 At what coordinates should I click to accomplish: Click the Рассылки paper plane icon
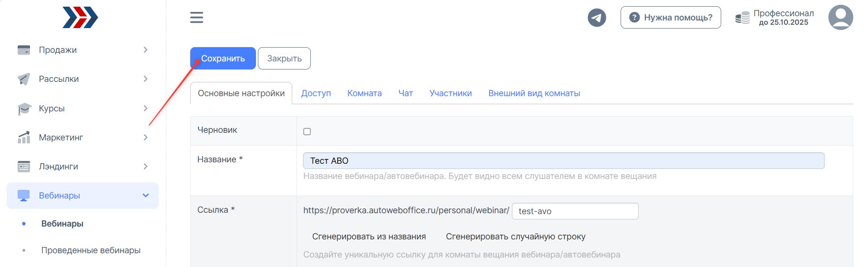(x=24, y=79)
